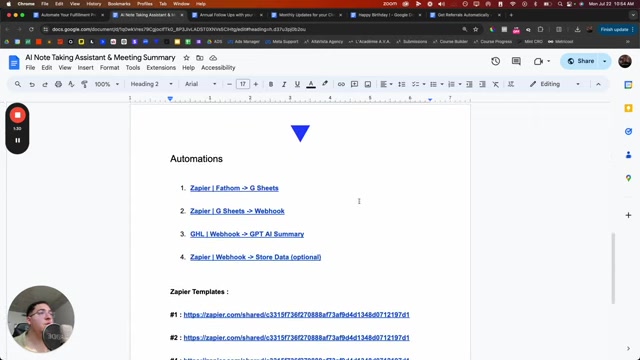Click the paint format roller icon
640x360 pixels.
(84, 84)
